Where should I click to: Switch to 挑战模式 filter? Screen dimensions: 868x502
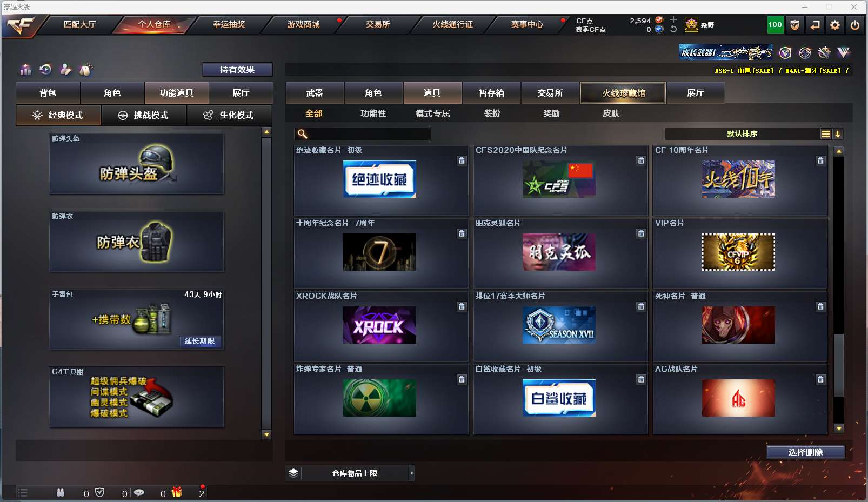pos(144,115)
